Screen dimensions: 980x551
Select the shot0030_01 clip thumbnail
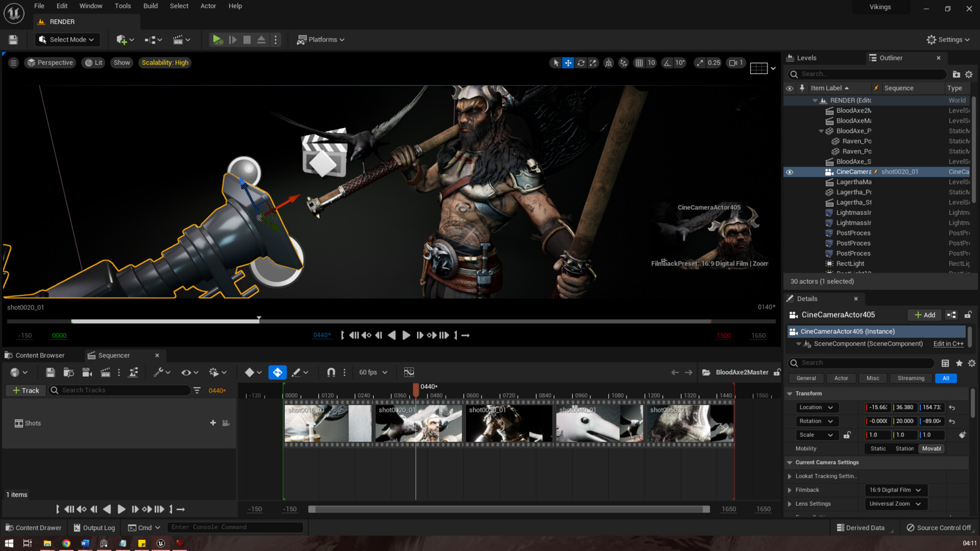pos(508,423)
